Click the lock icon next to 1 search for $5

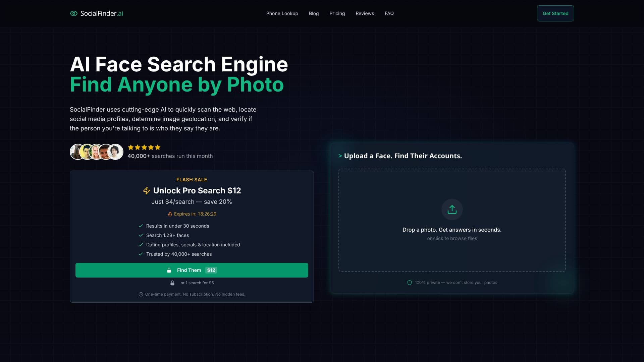(x=172, y=283)
